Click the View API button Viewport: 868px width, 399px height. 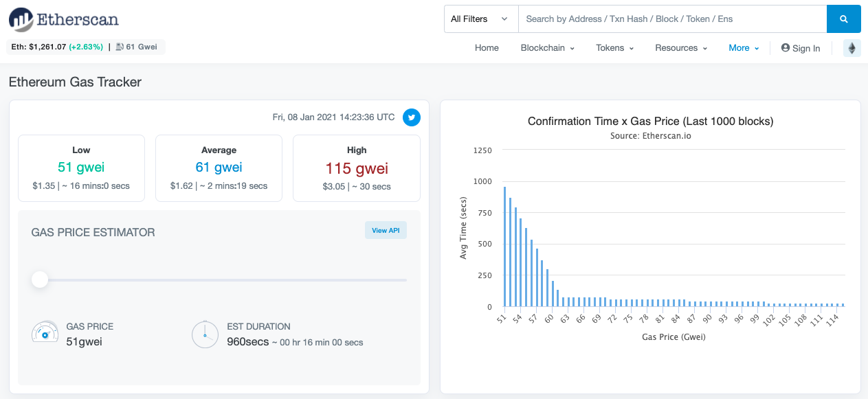point(386,231)
